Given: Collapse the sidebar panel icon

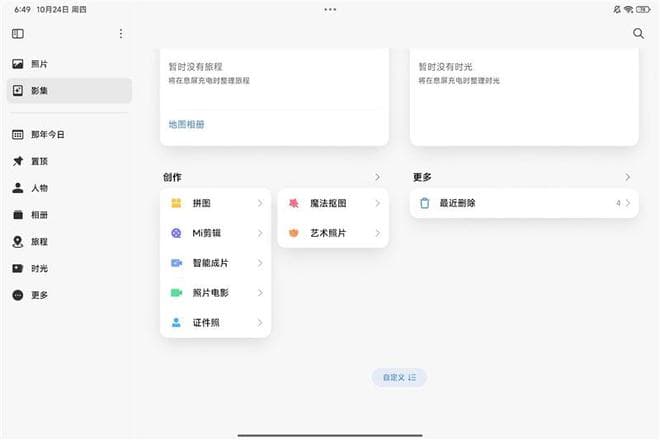Looking at the screenshot, I should point(18,33).
